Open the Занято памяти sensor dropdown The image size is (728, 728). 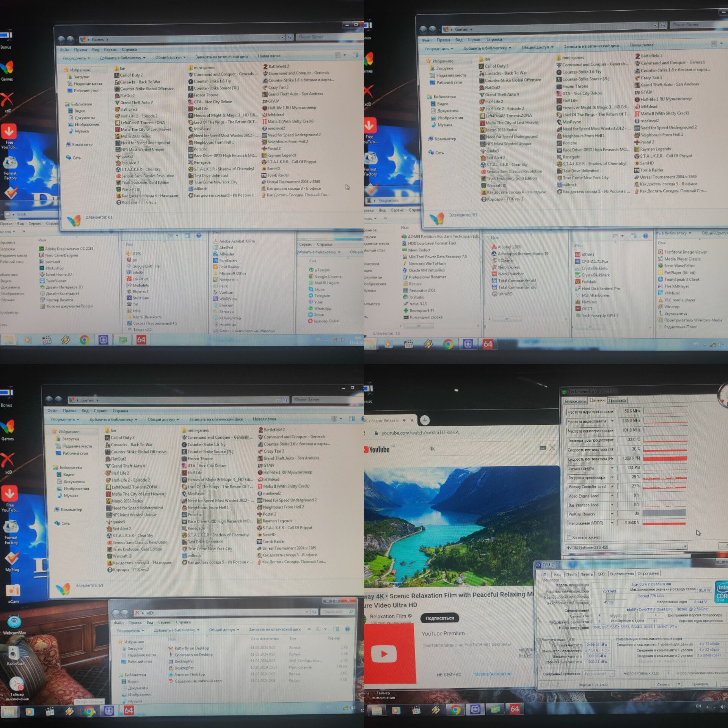pos(612,468)
